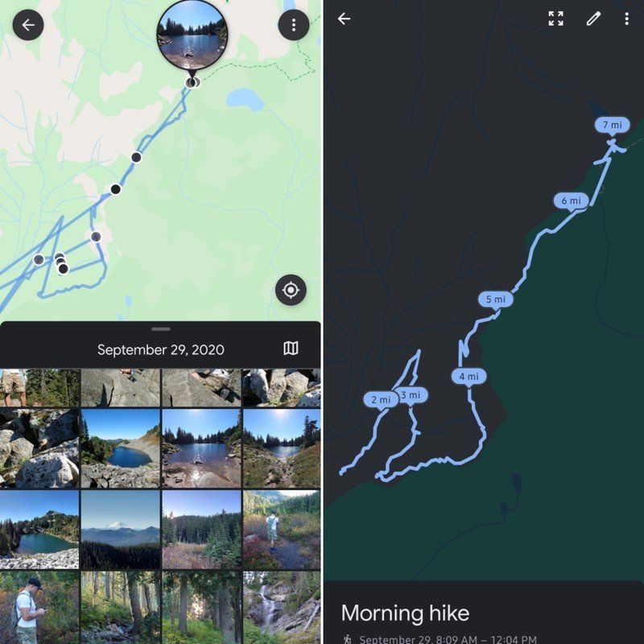Edit Morning hike with pencil icon
The height and width of the screenshot is (644, 644).
pyautogui.click(x=593, y=19)
